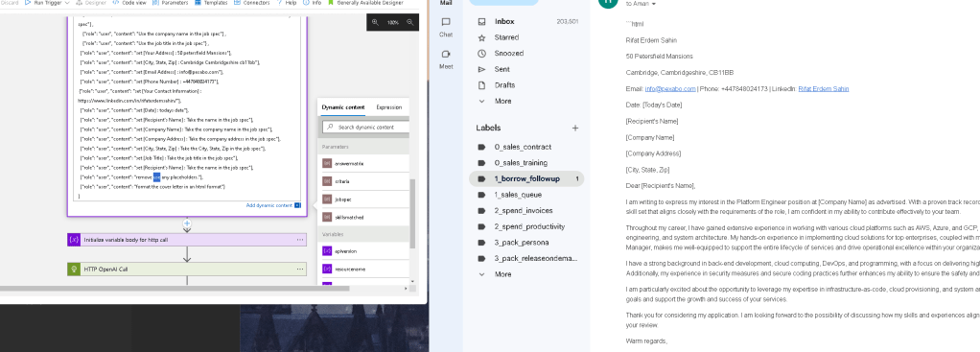Insert the criteria parameter icon

point(327,180)
